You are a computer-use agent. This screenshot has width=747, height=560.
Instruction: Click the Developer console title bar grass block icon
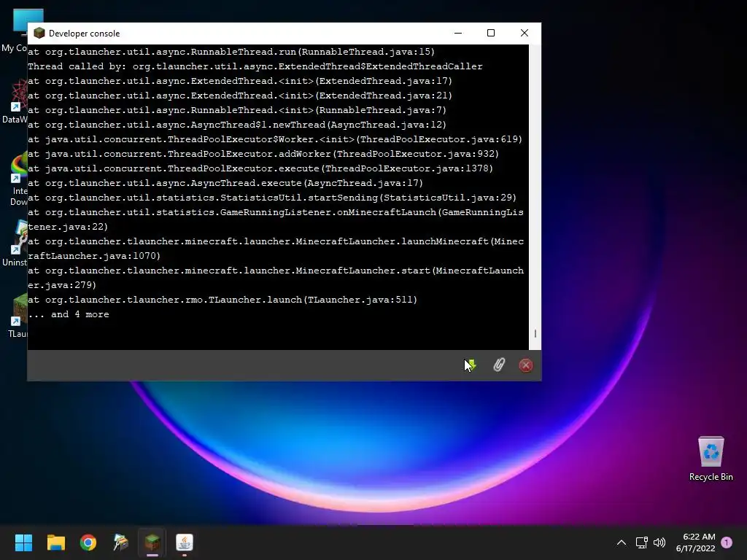click(x=39, y=33)
